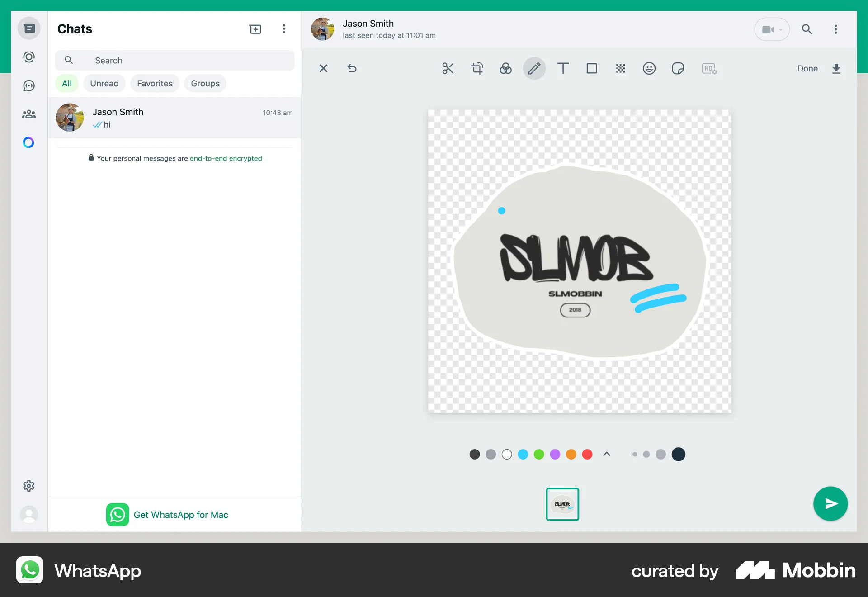Open the chat list three-dot menu

284,28
